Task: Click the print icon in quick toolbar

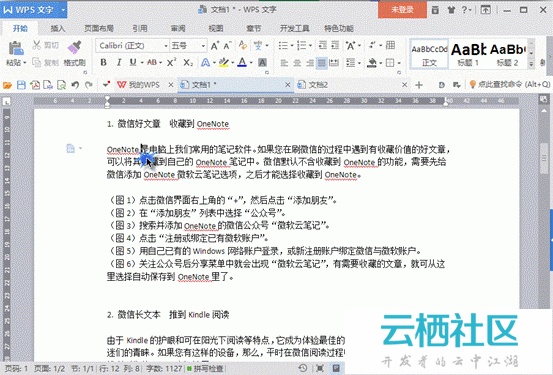Action: [48, 85]
